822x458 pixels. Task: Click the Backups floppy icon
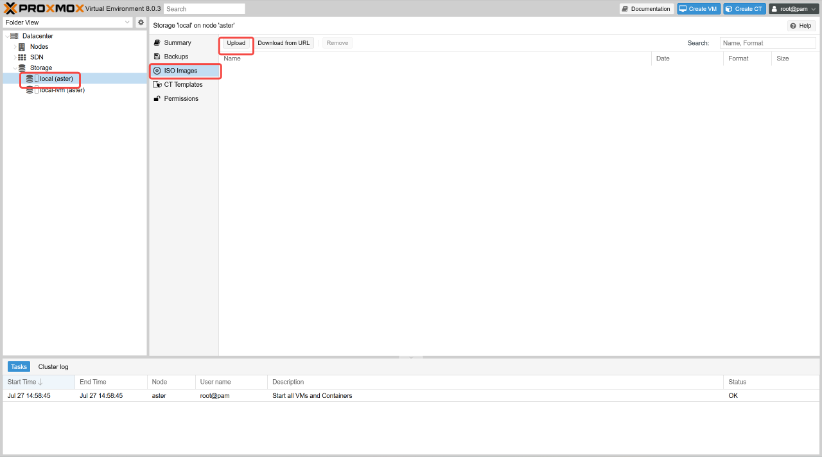click(x=157, y=57)
